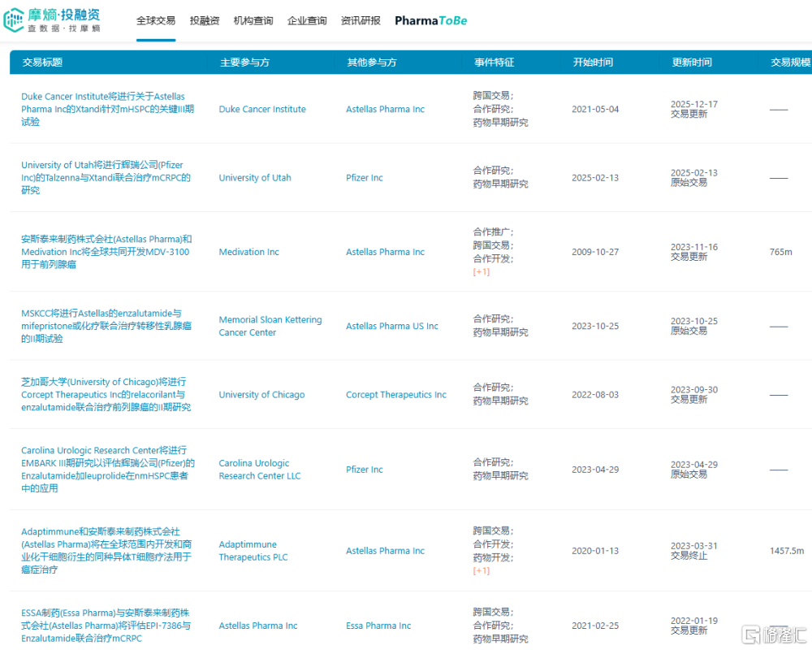The image size is (812, 650).
Task: Click the 事件特征 column header
Action: tap(494, 63)
